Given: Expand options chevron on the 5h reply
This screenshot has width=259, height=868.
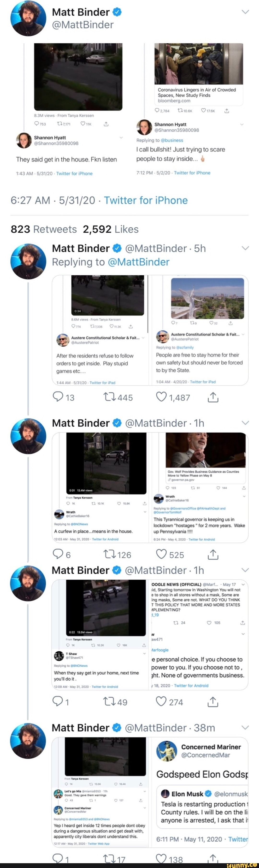Looking at the screenshot, I should 246,248.
